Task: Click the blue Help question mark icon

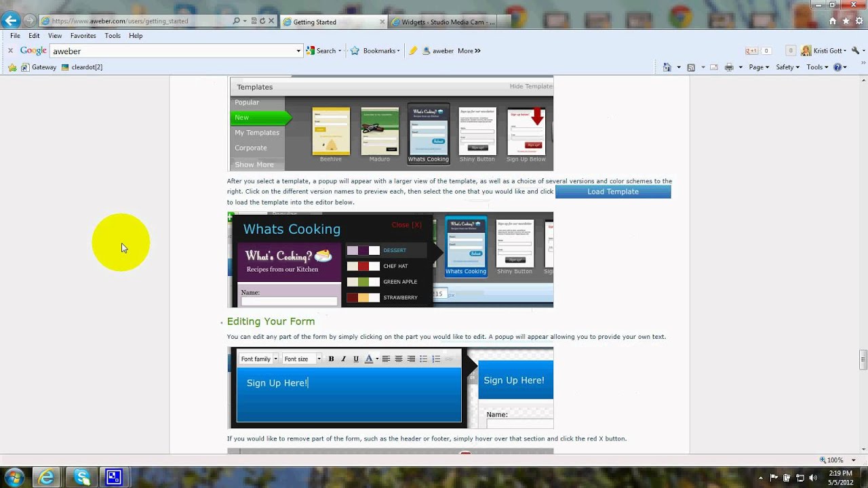Action: coord(837,67)
